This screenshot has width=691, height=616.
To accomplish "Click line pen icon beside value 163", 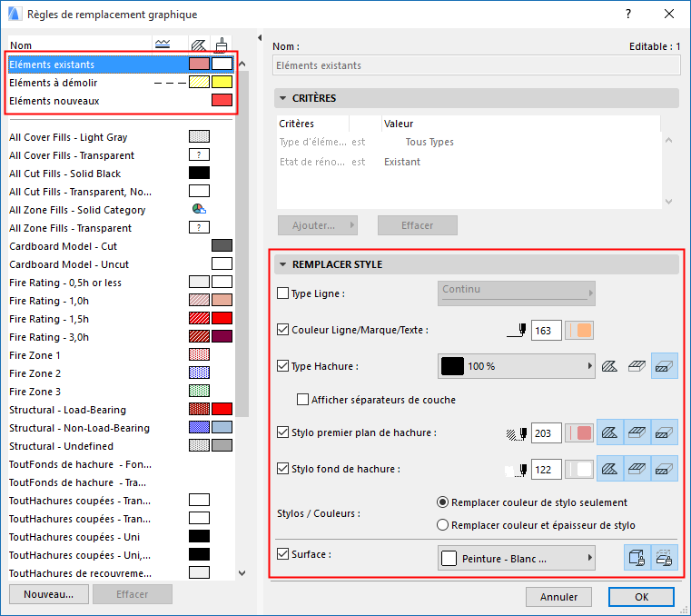I will coord(517,331).
